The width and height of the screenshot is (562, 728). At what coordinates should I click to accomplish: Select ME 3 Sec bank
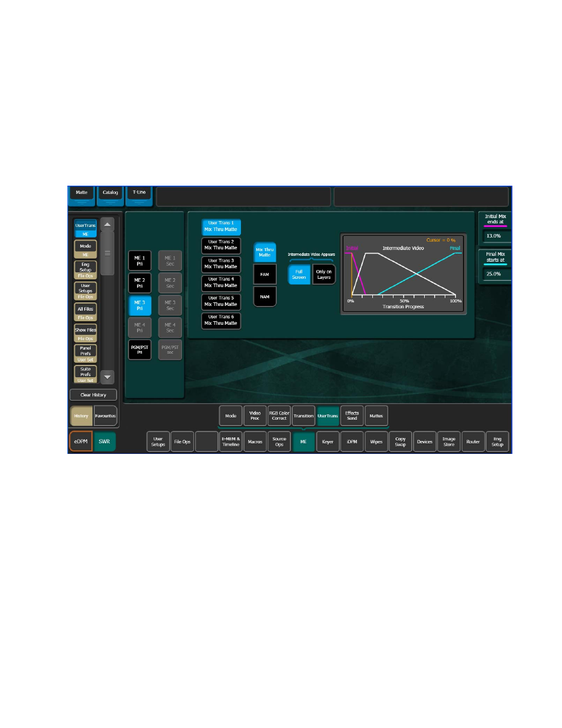coord(170,305)
